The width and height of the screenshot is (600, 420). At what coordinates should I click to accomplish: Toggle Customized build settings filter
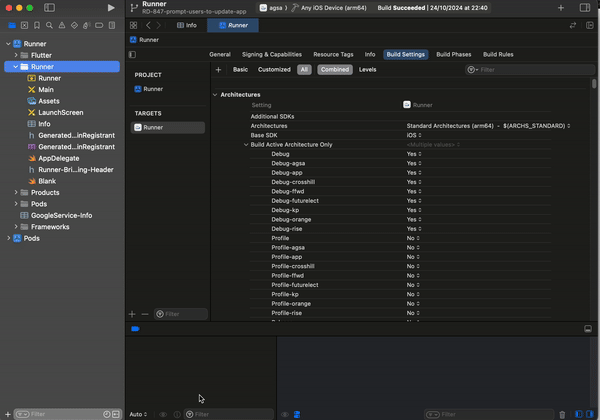pyautogui.click(x=274, y=70)
